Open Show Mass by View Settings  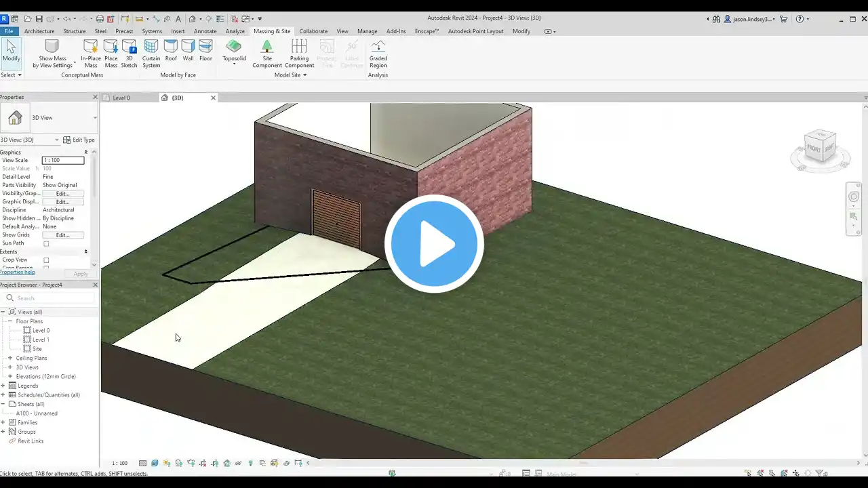click(52, 54)
